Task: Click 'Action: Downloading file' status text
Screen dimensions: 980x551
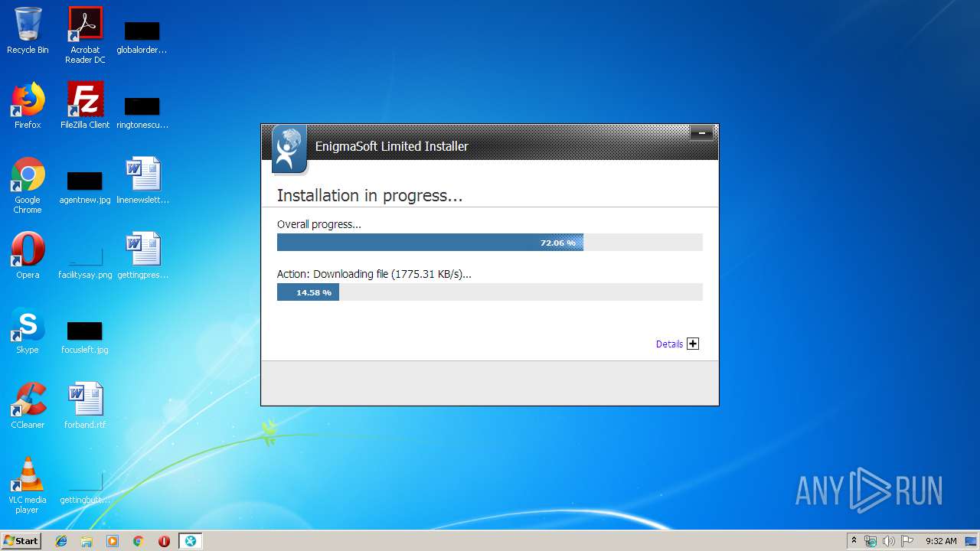Action: click(x=374, y=274)
